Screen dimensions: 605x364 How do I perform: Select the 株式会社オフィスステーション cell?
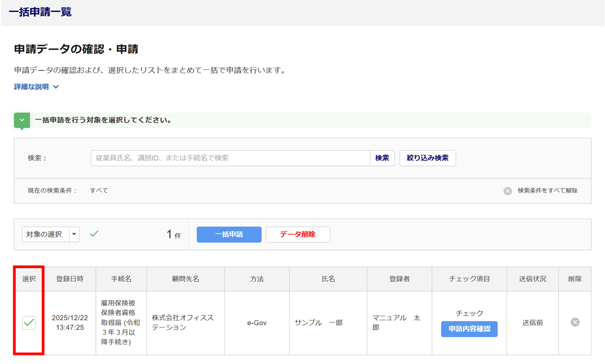click(x=185, y=323)
